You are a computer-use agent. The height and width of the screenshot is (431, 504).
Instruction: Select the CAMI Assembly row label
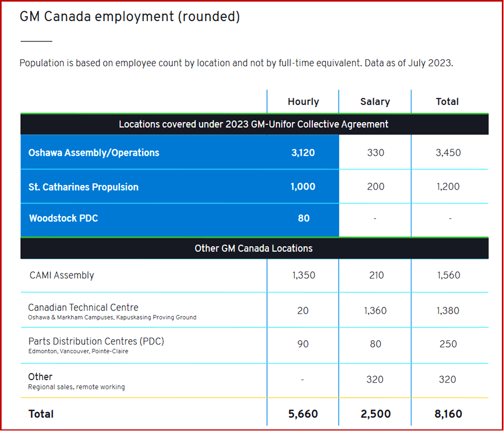pos(62,275)
